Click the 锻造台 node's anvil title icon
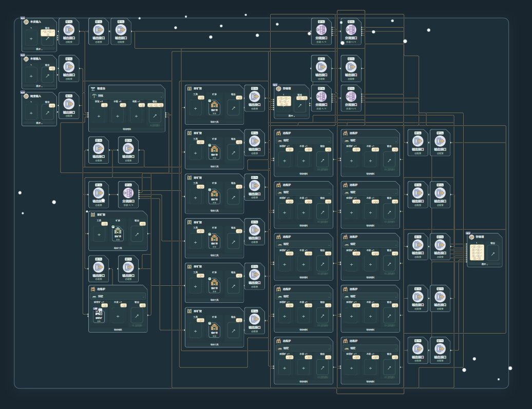The image size is (532, 409). 93,88
